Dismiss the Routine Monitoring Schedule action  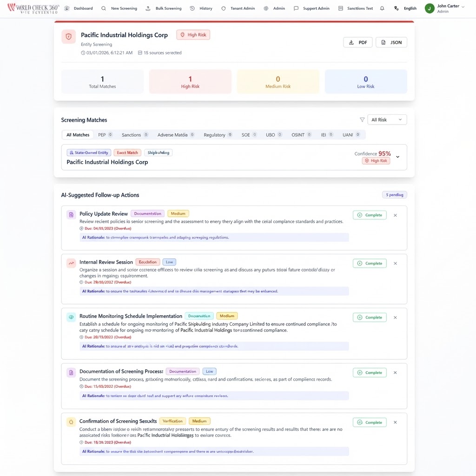click(x=395, y=317)
